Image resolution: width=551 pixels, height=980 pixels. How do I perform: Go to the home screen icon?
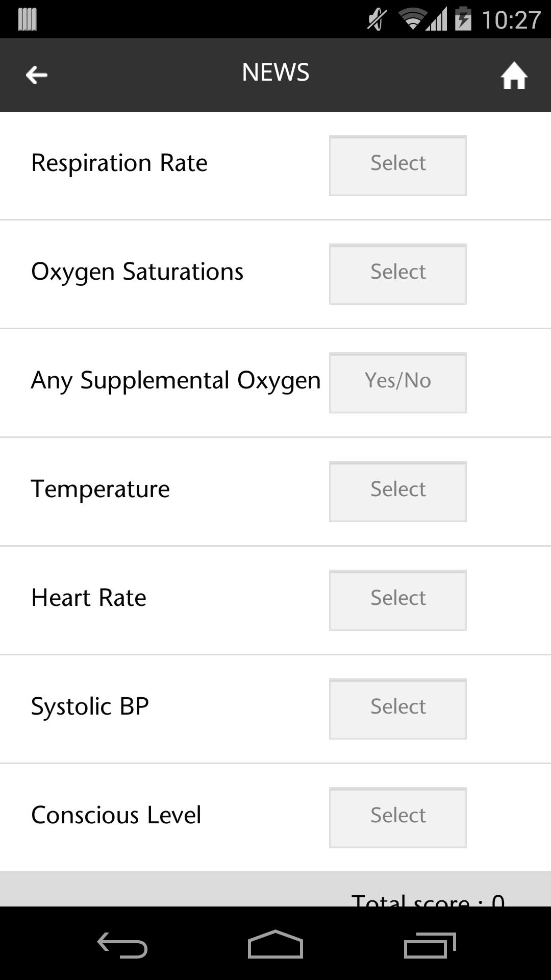[x=514, y=76]
